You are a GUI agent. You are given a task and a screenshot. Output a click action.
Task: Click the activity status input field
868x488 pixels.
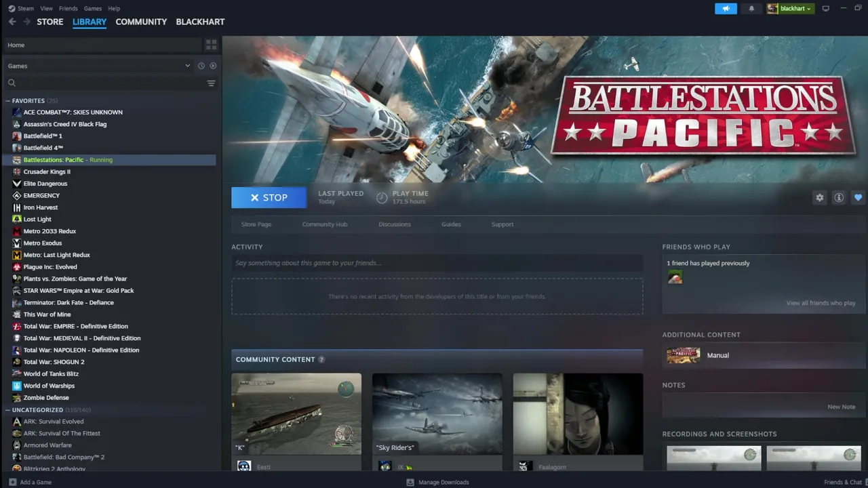click(437, 263)
